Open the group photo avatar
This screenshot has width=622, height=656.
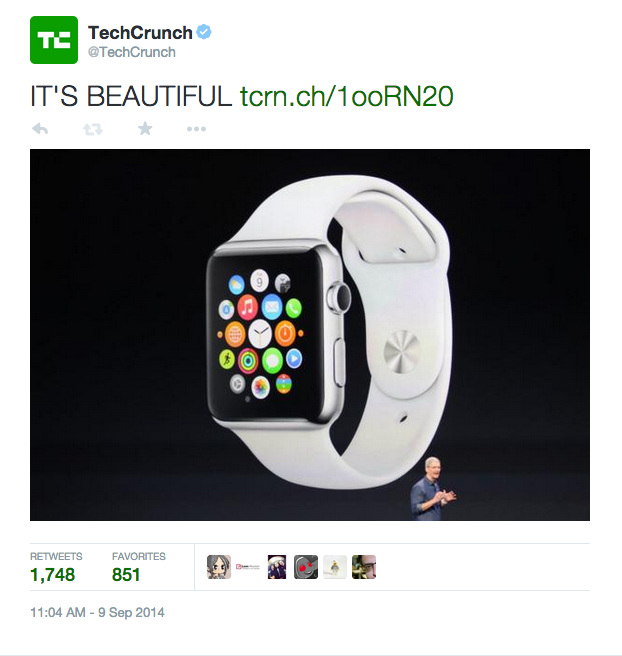pyautogui.click(x=277, y=567)
